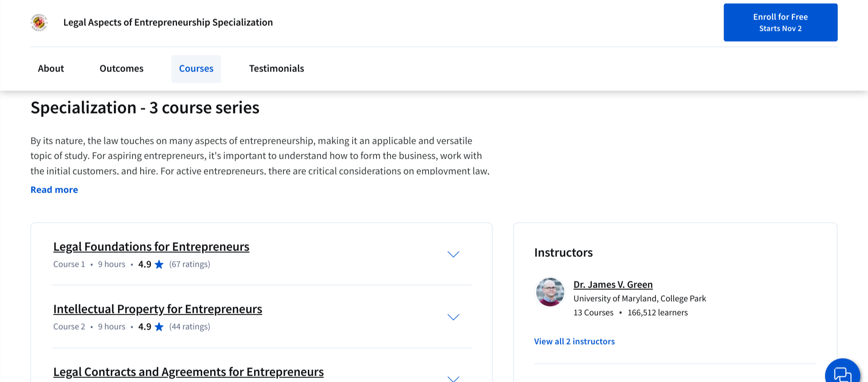Select the Courses tab
868x382 pixels.
coord(196,69)
